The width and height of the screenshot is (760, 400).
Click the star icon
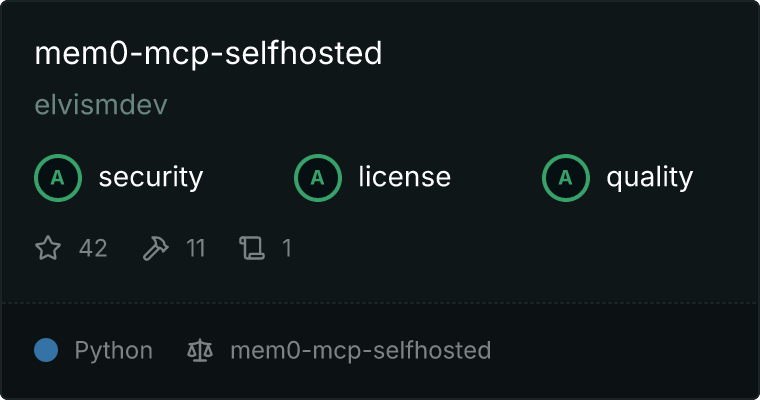pos(48,248)
